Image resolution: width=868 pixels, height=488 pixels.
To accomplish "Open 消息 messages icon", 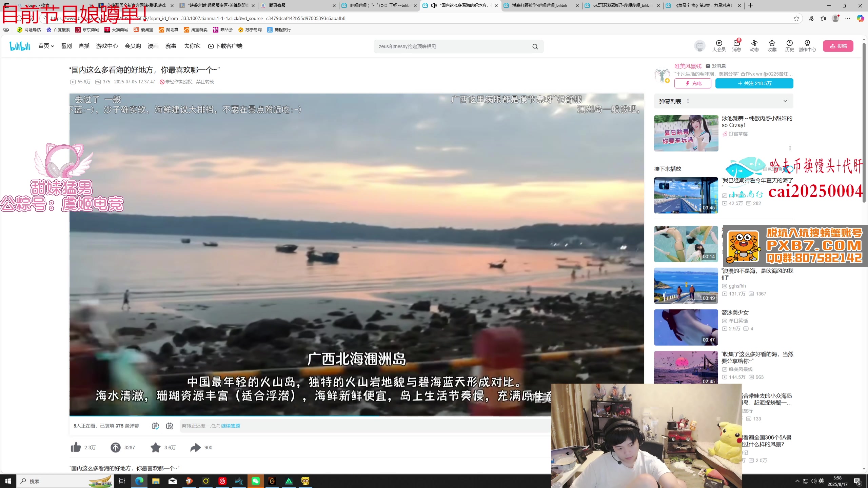I will tap(736, 46).
